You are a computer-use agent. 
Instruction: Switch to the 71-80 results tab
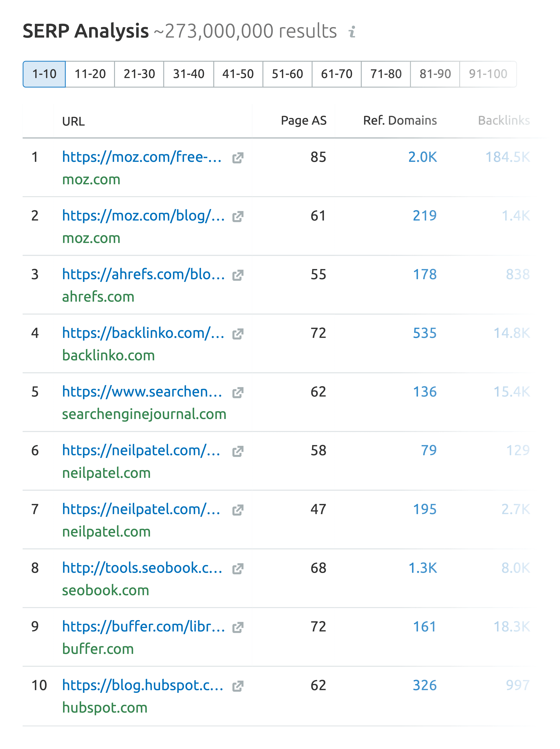pos(386,74)
